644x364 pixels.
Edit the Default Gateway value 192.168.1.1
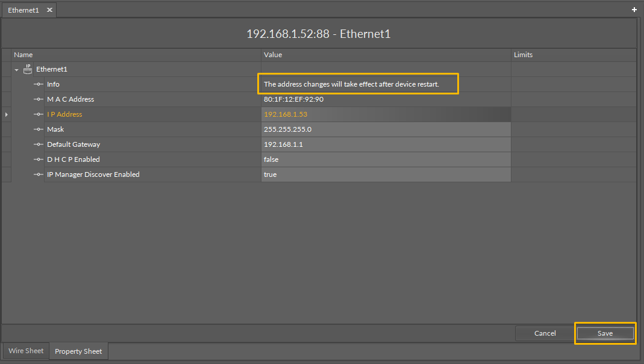(x=386, y=144)
